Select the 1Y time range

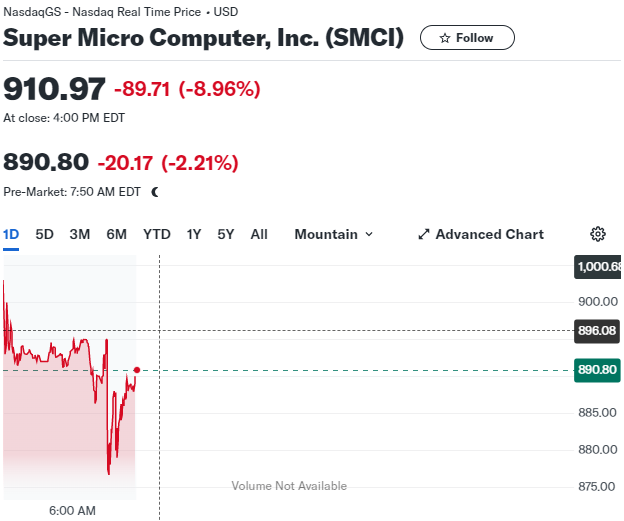[194, 234]
